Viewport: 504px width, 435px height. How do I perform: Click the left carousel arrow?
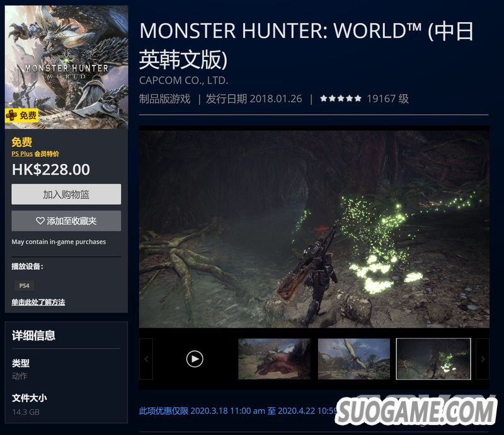146,359
